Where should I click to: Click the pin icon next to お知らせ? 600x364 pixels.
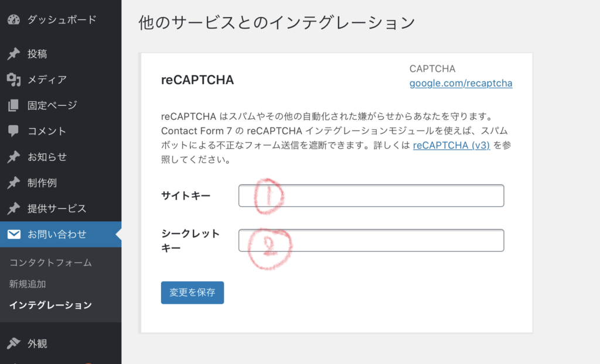click(13, 157)
